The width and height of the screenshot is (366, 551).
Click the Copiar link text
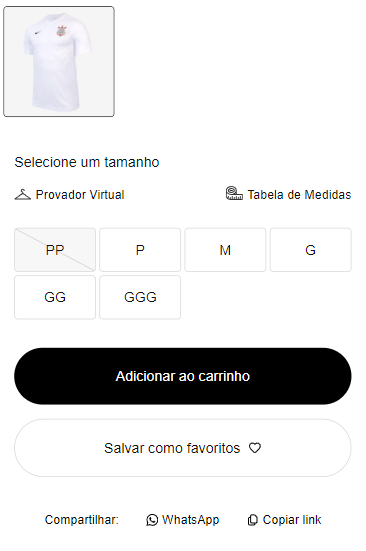click(292, 520)
